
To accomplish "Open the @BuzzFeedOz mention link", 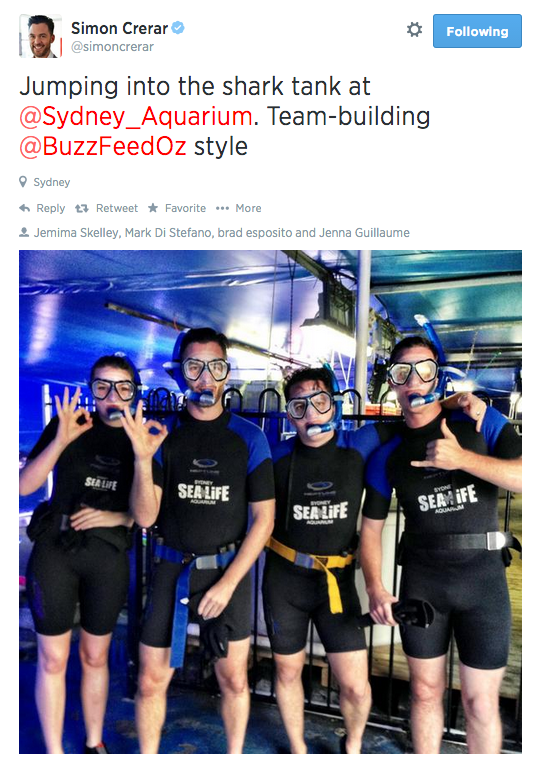I will pyautogui.click(x=103, y=146).
